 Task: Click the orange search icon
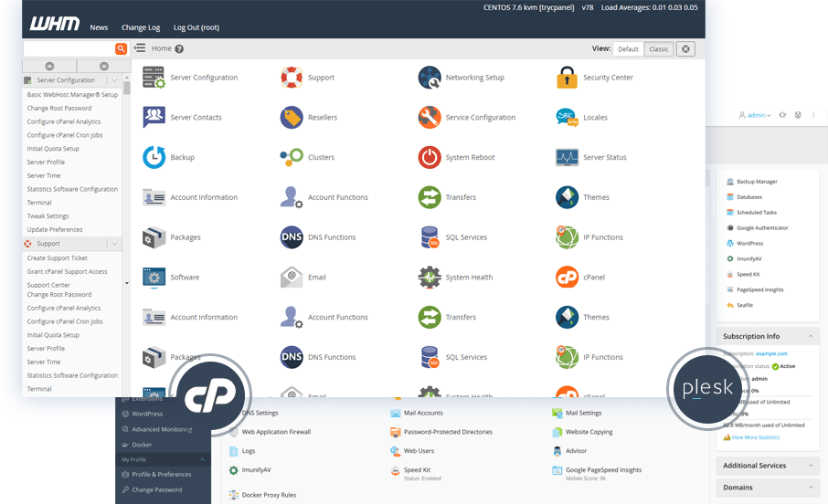pos(121,48)
